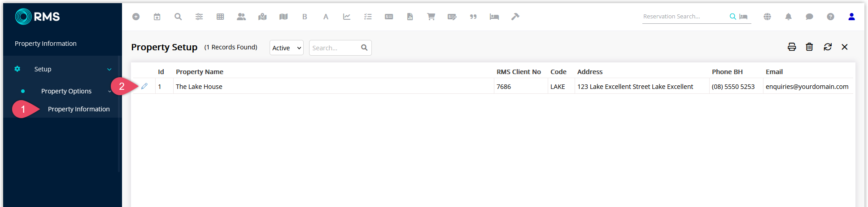Sort by Code column header
Image resolution: width=868 pixels, height=207 pixels.
pyautogui.click(x=558, y=72)
